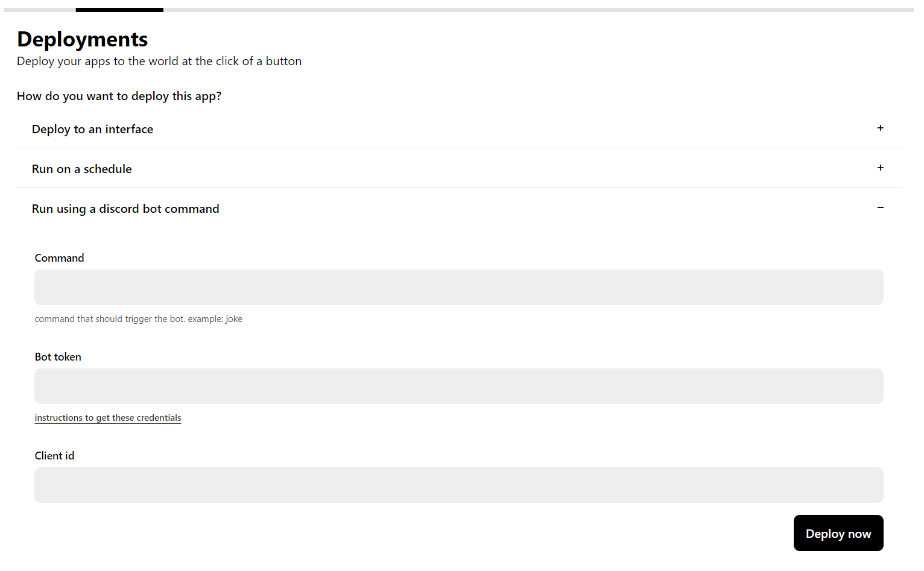Viewport: 924px width, 571px height.
Task: Click inside the Command input field
Action: pos(458,287)
